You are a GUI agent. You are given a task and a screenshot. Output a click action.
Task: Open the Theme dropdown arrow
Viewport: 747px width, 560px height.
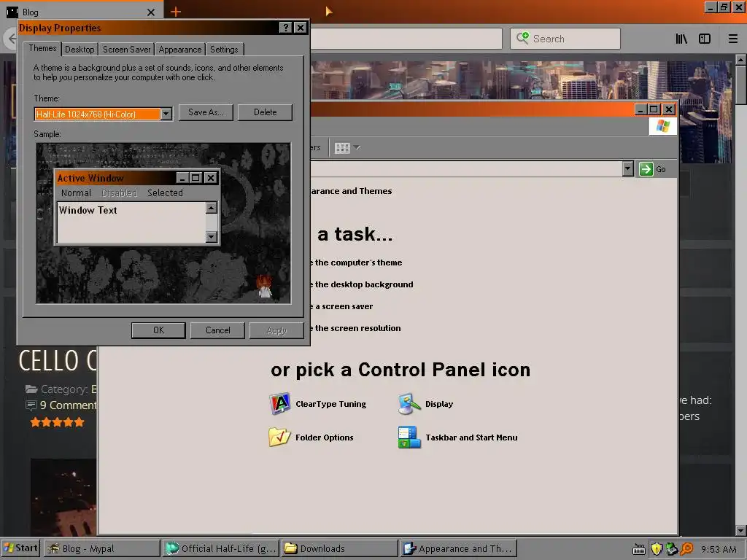tap(166, 114)
